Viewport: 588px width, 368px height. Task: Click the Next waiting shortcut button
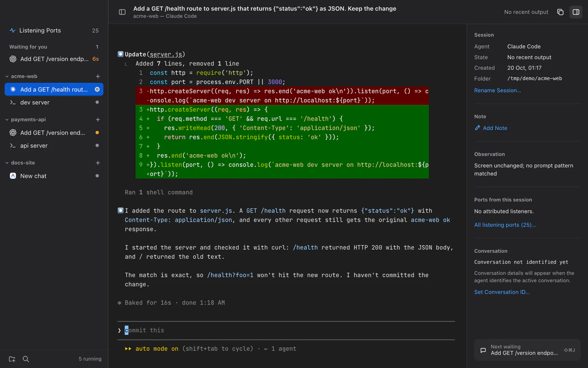(x=527, y=350)
